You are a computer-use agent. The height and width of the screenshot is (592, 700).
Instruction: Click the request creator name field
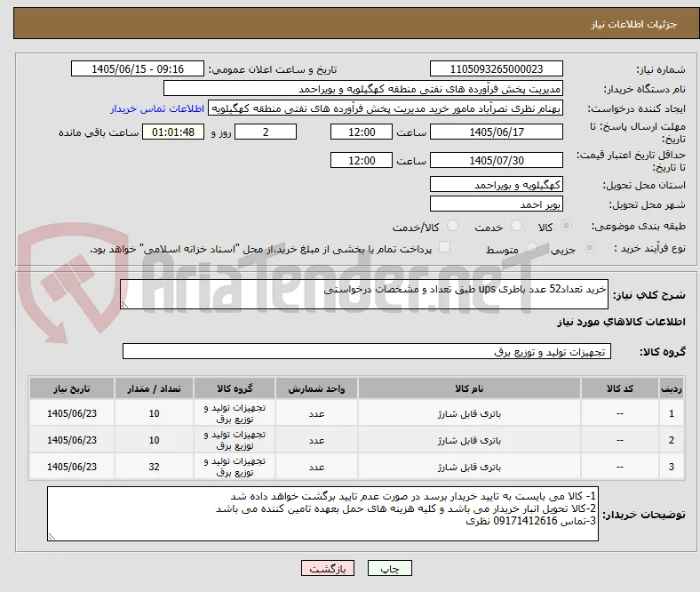386,108
